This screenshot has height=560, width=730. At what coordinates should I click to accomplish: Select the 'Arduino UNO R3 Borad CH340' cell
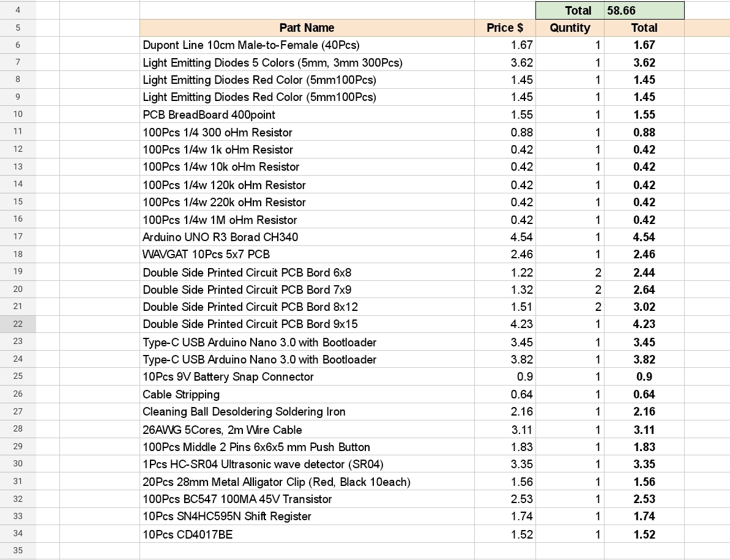point(307,237)
